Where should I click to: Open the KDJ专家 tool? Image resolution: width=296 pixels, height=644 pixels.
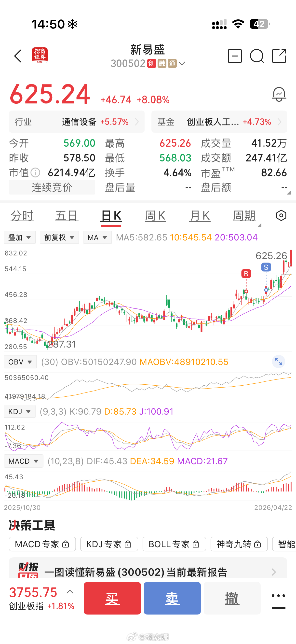click(x=109, y=544)
